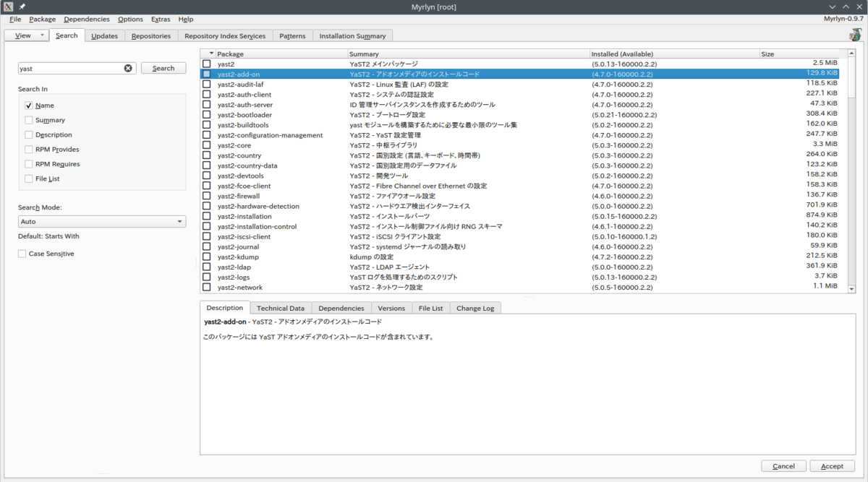Toggle status checkbox for yast2 package
868x482 pixels.
(x=207, y=64)
